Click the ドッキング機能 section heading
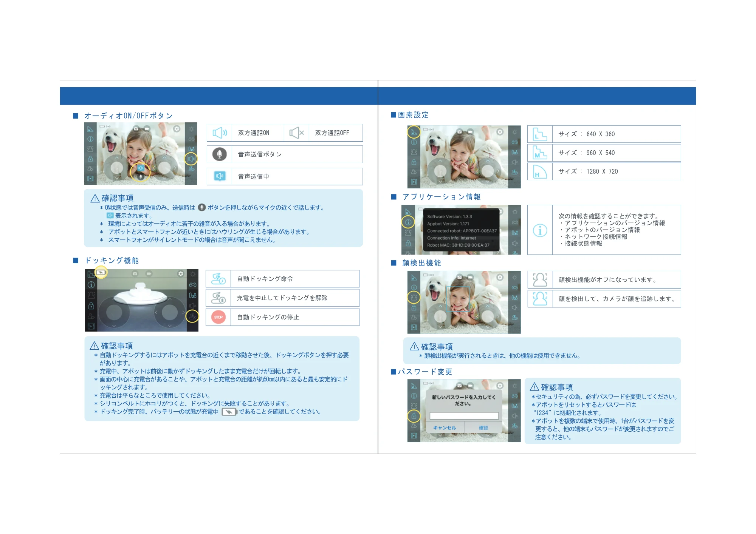 coord(112,260)
